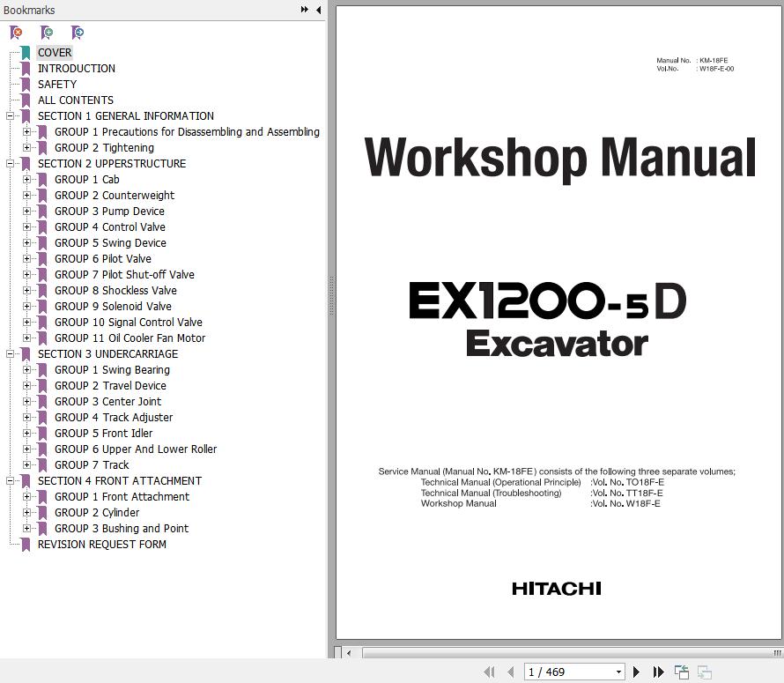Select GROUP 6 Pilot Valve bookmark
The width and height of the screenshot is (784, 683).
tap(103, 259)
